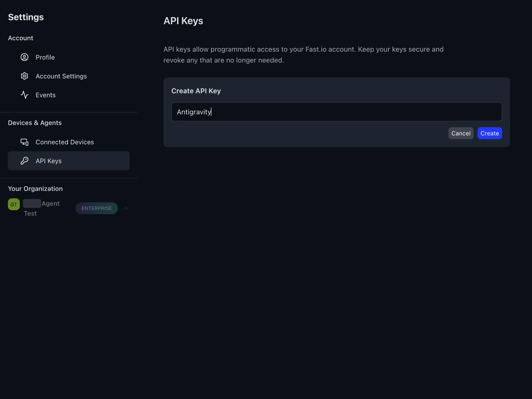532x399 pixels.
Task: Select the Profile person icon
Action: click(24, 57)
